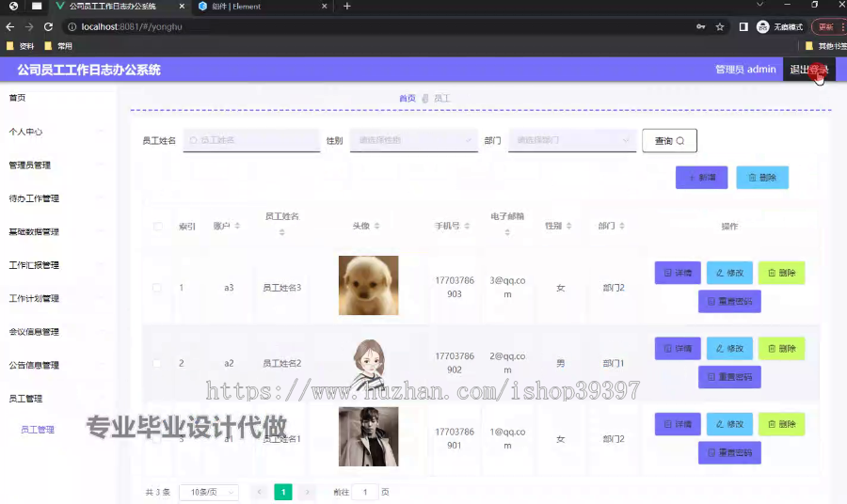Click the cartoon girl avatar thumbnail
The height and width of the screenshot is (504, 847).
pyautogui.click(x=368, y=363)
